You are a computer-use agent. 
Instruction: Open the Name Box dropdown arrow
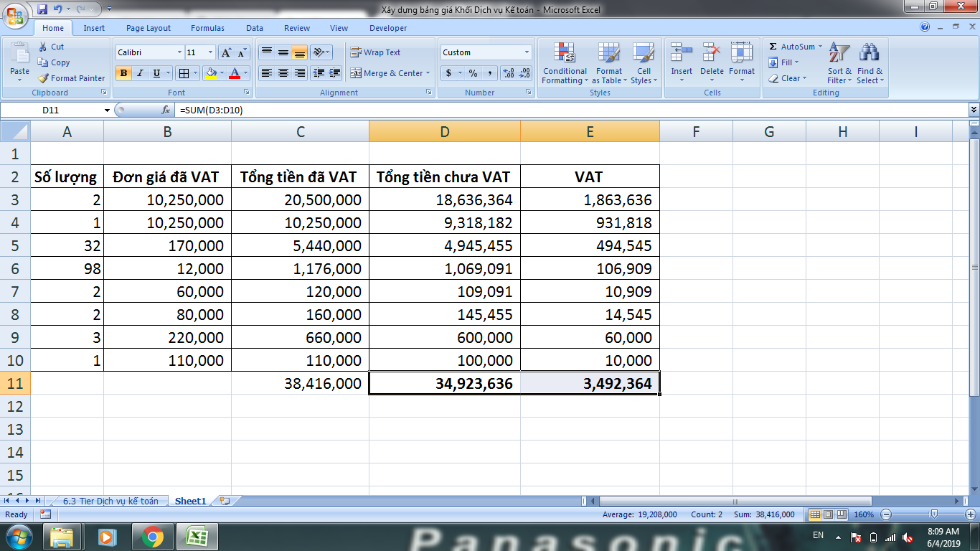(108, 110)
